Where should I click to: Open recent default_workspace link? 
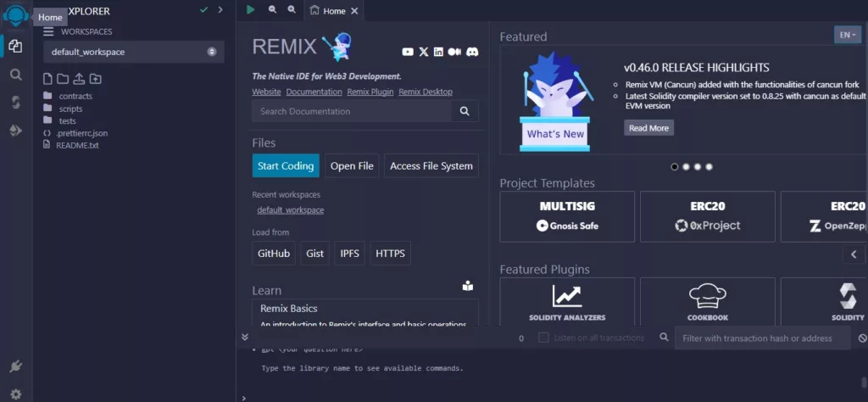(x=290, y=210)
